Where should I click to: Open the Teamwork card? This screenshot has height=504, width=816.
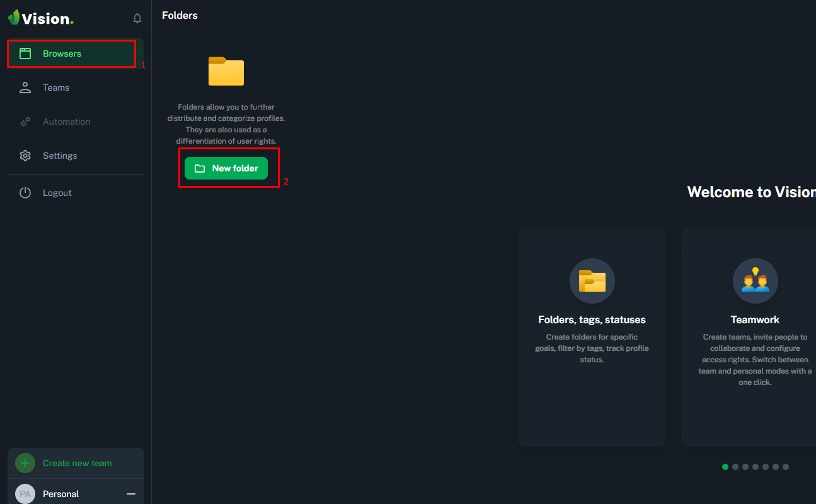coord(755,337)
